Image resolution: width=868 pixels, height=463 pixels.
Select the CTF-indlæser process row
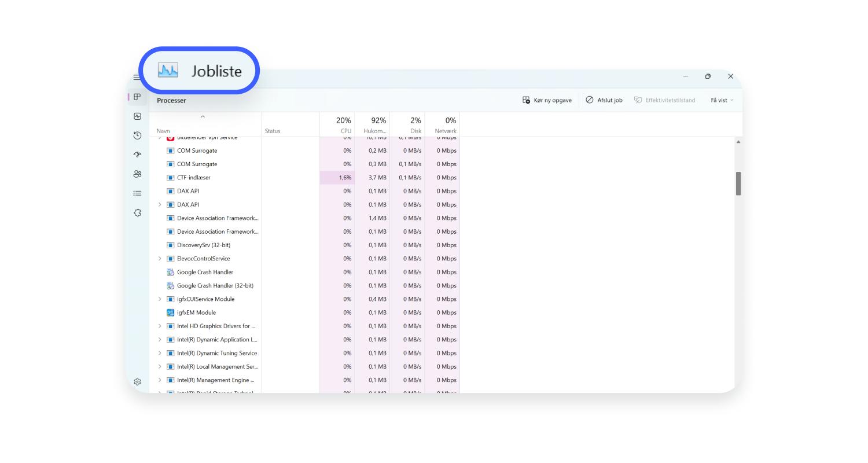click(304, 178)
